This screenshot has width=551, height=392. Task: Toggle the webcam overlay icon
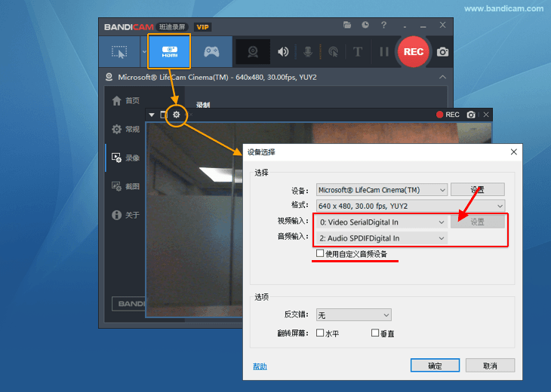(254, 52)
